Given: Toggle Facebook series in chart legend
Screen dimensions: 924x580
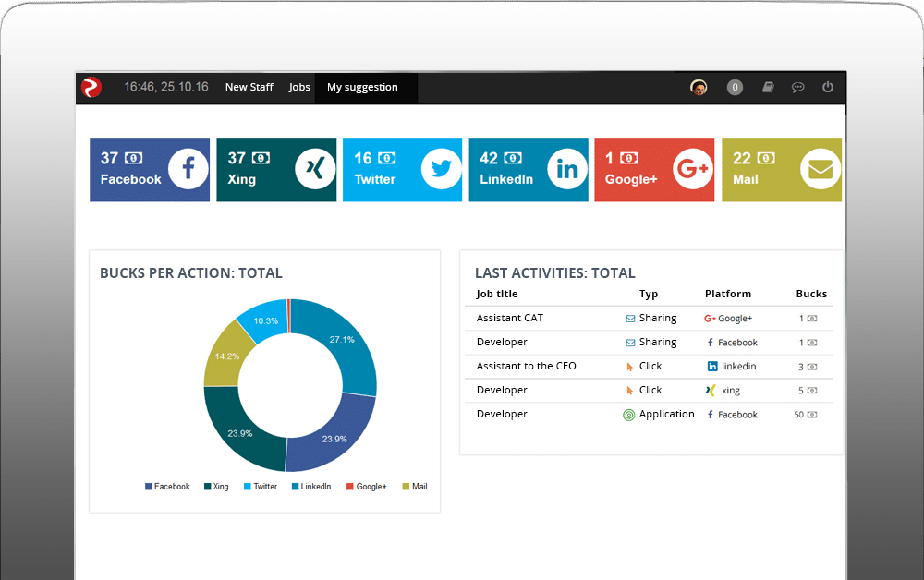Looking at the screenshot, I should 167,487.
